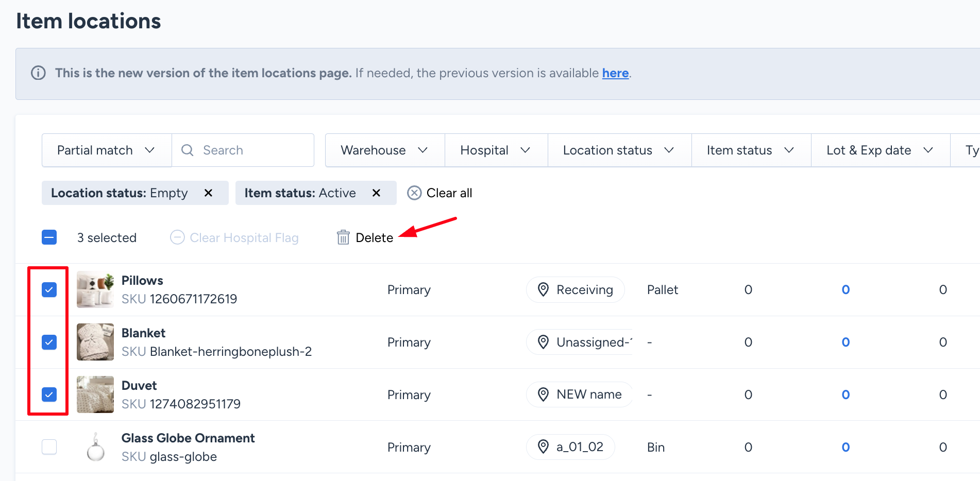Screen dimensions: 980x481
Task: Click the 3 selected label
Action: point(107,237)
